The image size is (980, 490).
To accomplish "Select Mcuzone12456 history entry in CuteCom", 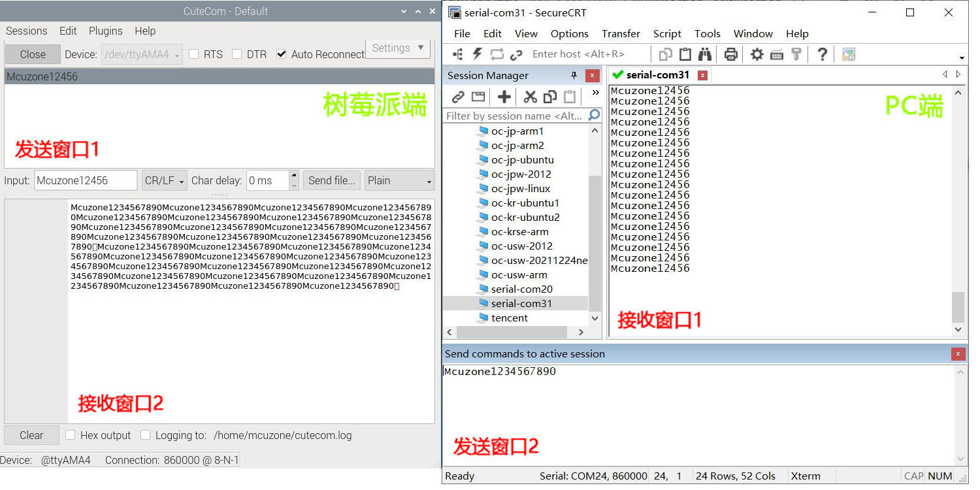I will [x=219, y=76].
